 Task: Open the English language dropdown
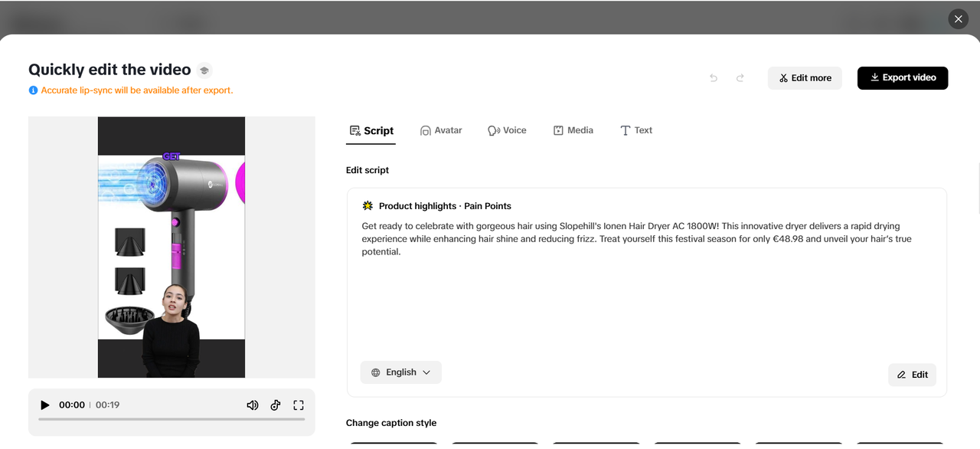(x=400, y=372)
